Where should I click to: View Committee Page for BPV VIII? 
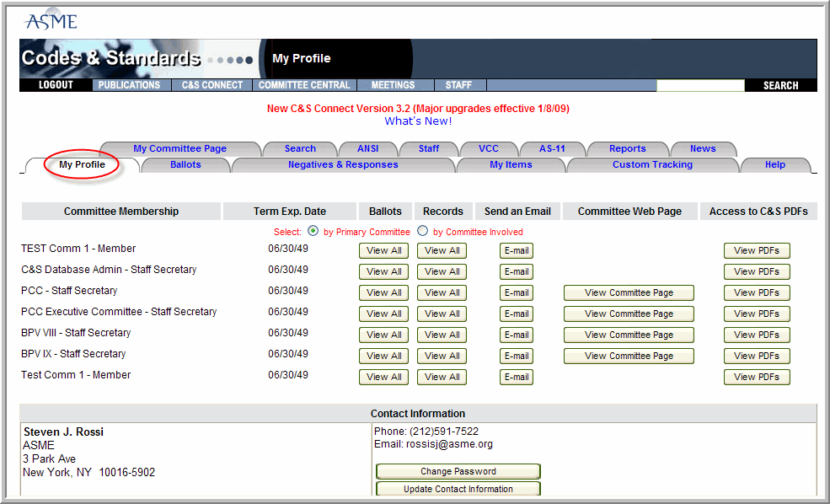pyautogui.click(x=629, y=335)
